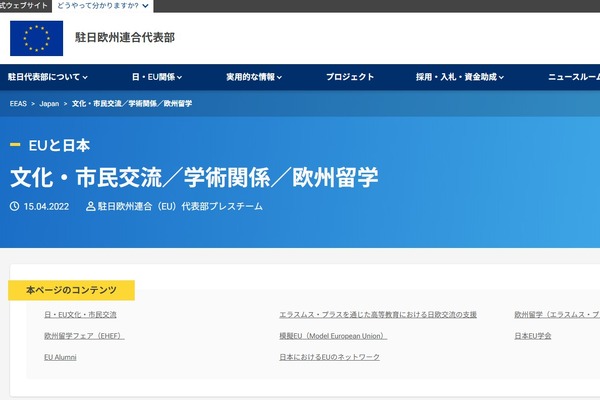This screenshot has width=600, height=400.
Task: Click the chevron next to 駐日代表部について
Action: pyautogui.click(x=85, y=77)
